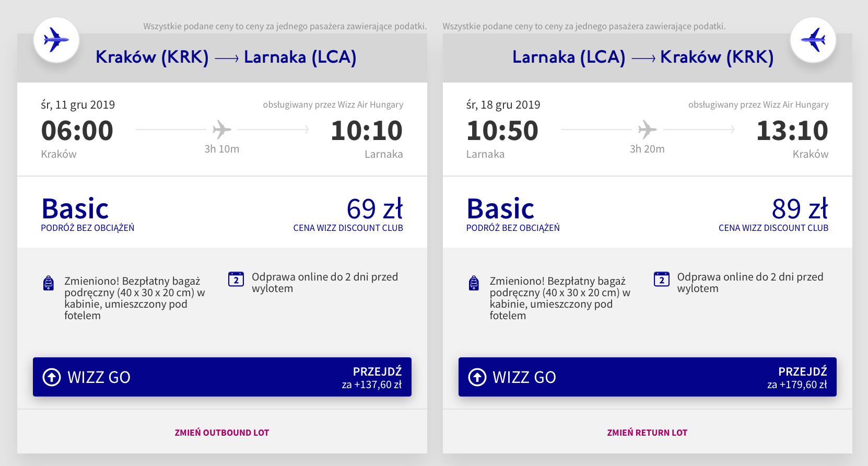The image size is (868, 466).
Task: Click the calendar check-in icon in outbound card
Action: point(236,279)
